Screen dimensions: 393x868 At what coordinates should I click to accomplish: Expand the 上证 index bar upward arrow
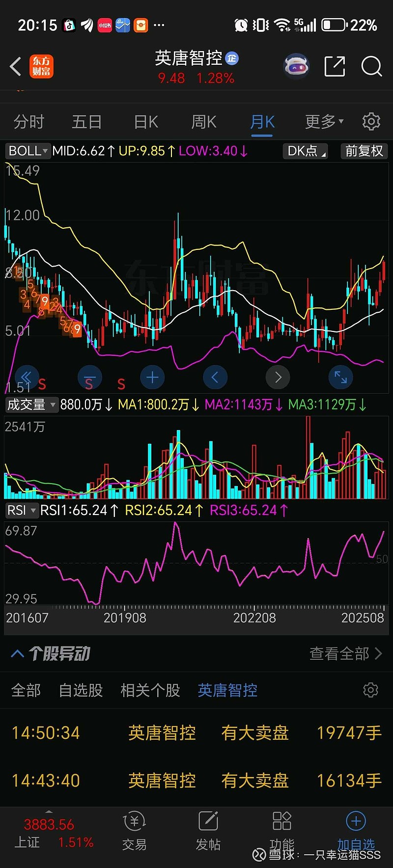tap(49, 812)
